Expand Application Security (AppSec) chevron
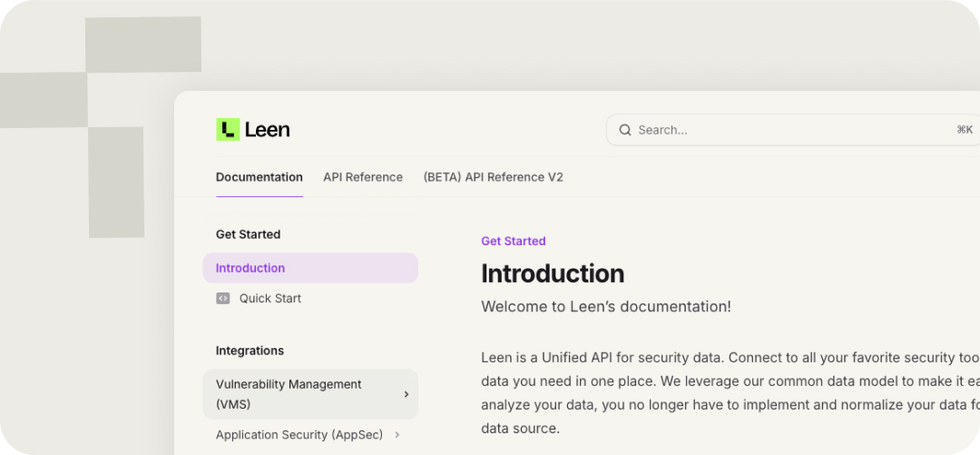 point(397,434)
